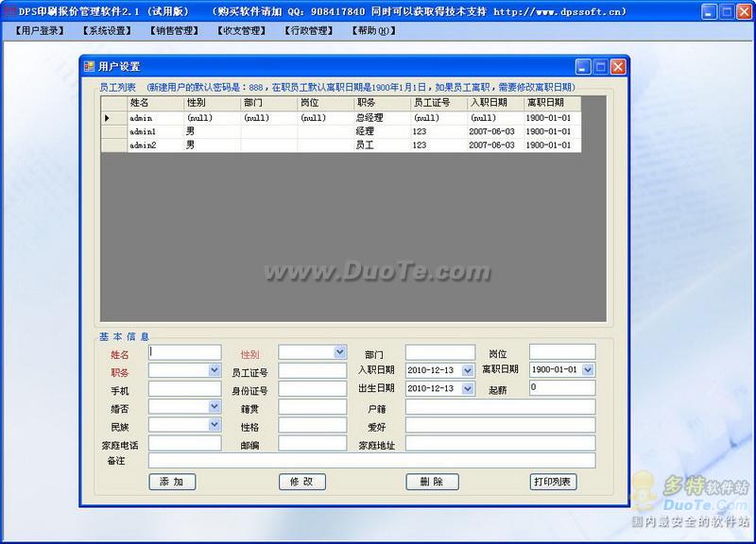Click the 打印列表 button
Image resolution: width=756 pixels, height=544 pixels.
[x=553, y=482]
